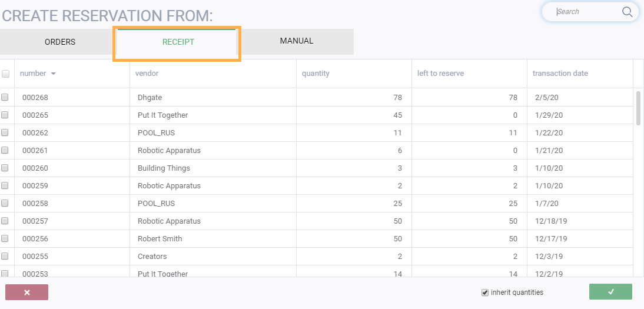Image resolution: width=644 pixels, height=309 pixels.
Task: Sort by the vendor column header
Action: click(x=147, y=74)
